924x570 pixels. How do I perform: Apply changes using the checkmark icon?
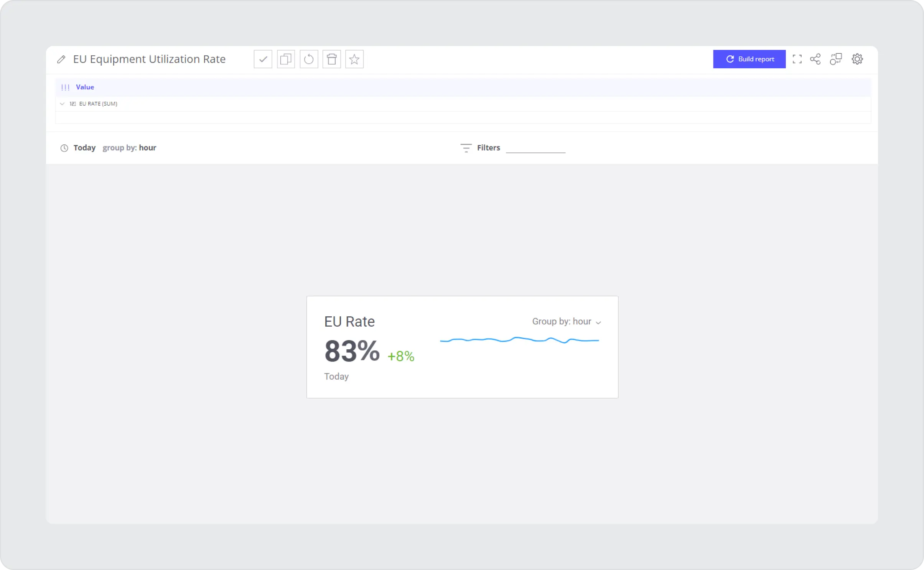pyautogui.click(x=262, y=59)
